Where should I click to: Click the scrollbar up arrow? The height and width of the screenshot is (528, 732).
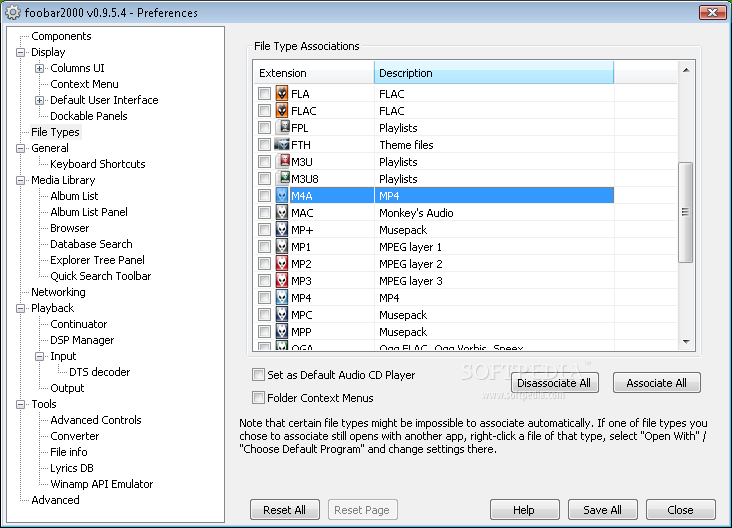click(x=686, y=70)
